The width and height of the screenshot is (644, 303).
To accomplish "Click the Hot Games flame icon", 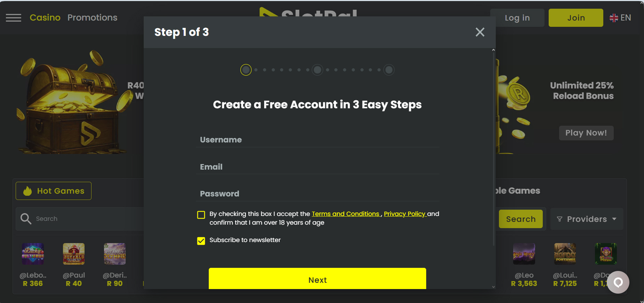I will (x=27, y=191).
